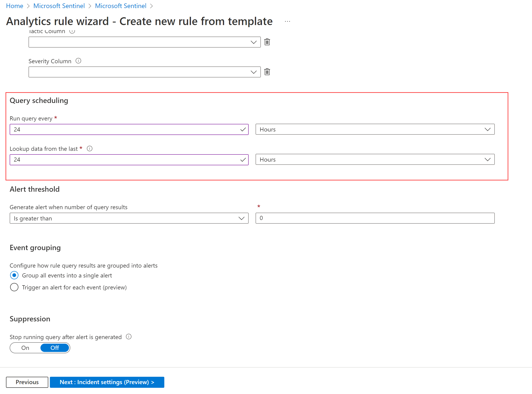This screenshot has height=394, width=532.
Task: Select 'Group all events into a single alert'
Action: click(x=14, y=275)
